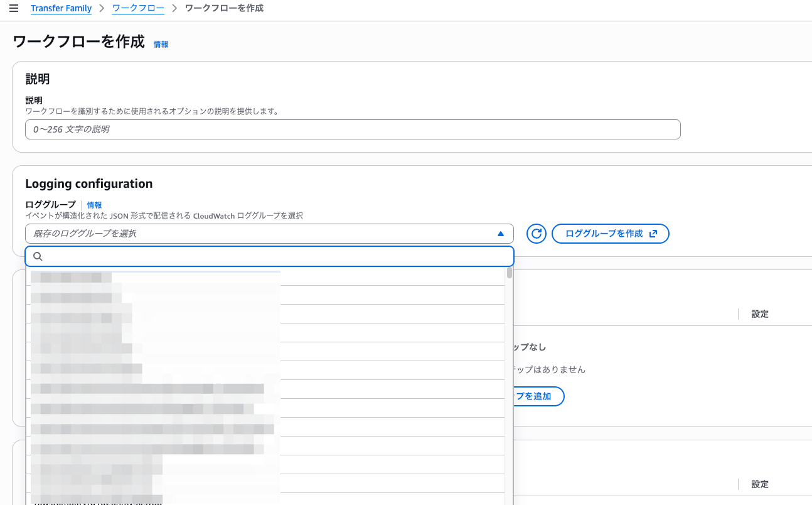Open 情報 link beside page title
Viewport: 812px width, 505px height.
pyautogui.click(x=161, y=45)
